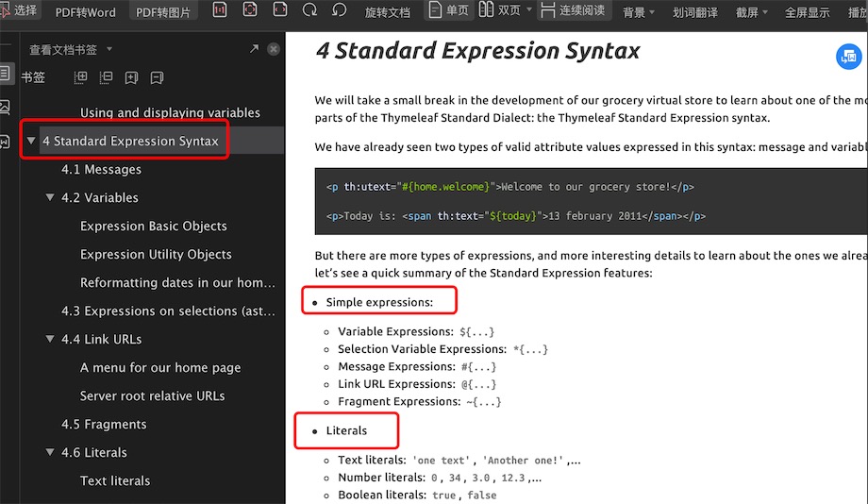Collapse the 4.4 Link URLs node
This screenshot has width=868, height=504.
(x=50, y=339)
